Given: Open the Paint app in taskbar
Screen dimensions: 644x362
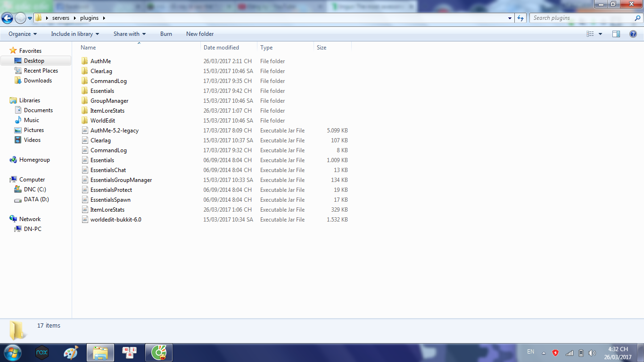Looking at the screenshot, I should pos(71,353).
